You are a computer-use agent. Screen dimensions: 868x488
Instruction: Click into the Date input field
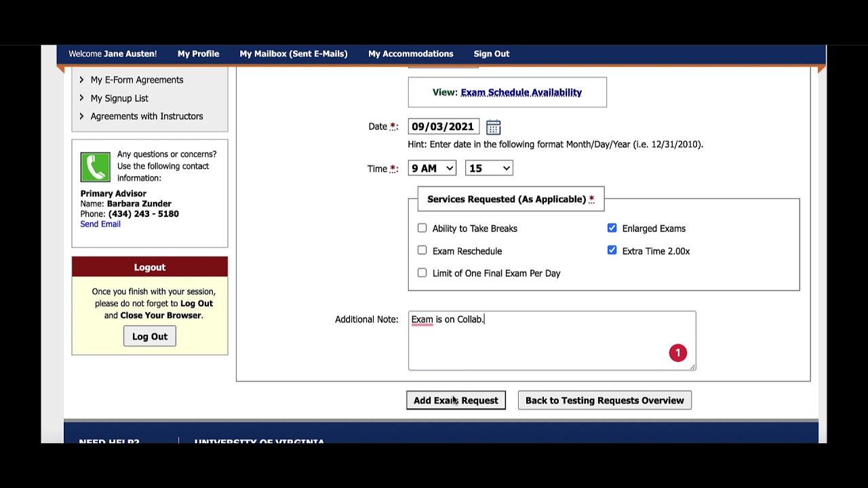(x=443, y=127)
